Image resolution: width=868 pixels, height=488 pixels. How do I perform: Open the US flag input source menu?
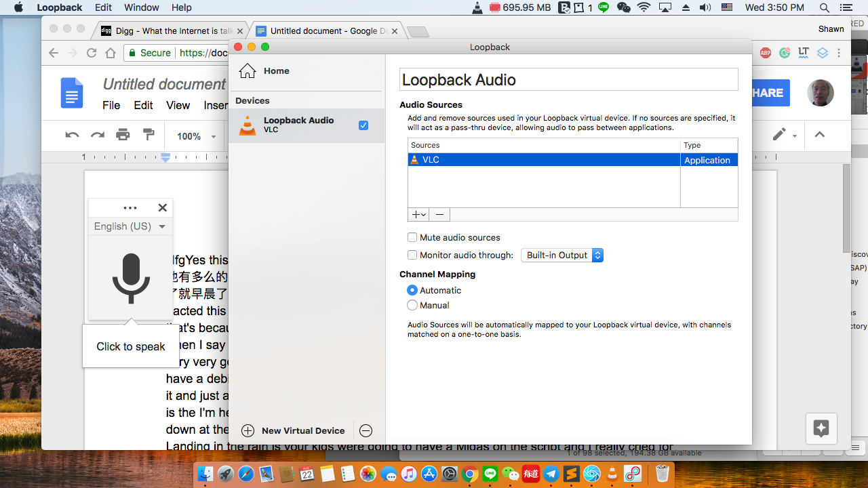(727, 7)
